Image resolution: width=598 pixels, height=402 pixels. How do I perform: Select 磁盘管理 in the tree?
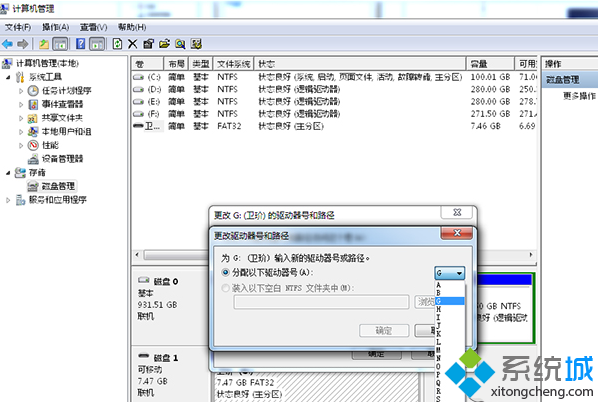tap(58, 186)
